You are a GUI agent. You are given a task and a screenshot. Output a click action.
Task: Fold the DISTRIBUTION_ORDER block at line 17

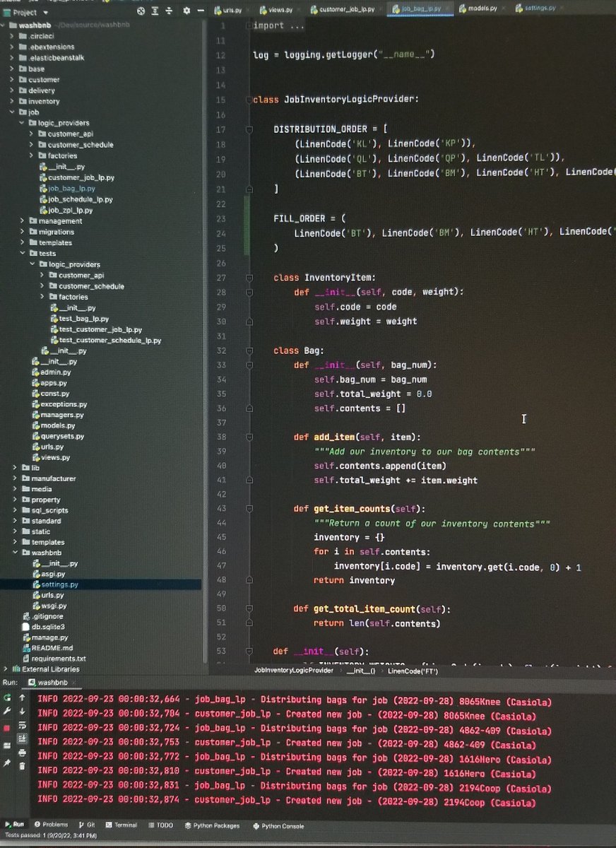click(x=249, y=129)
